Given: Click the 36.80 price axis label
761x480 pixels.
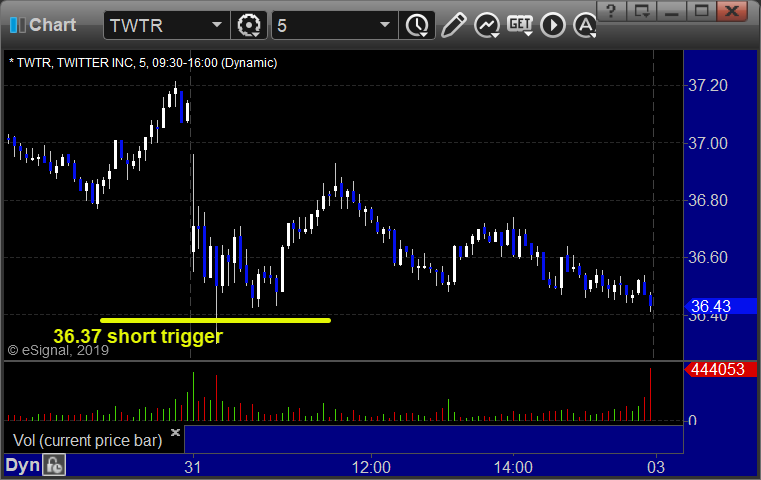Looking at the screenshot, I should coord(708,200).
